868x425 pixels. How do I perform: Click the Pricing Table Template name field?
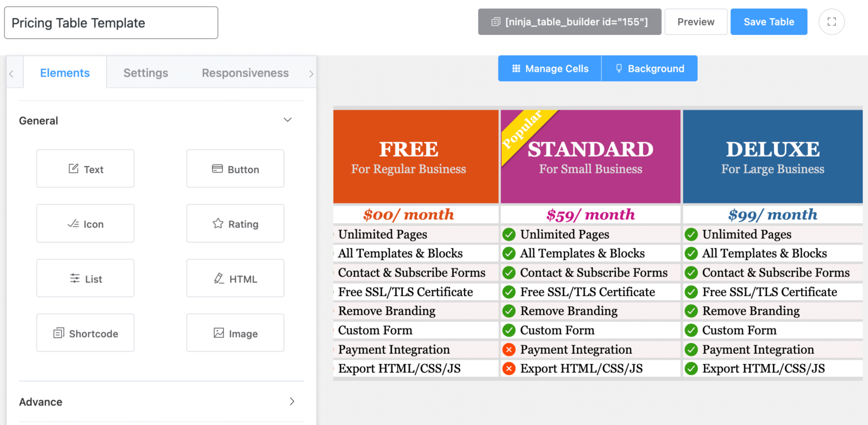point(111,23)
